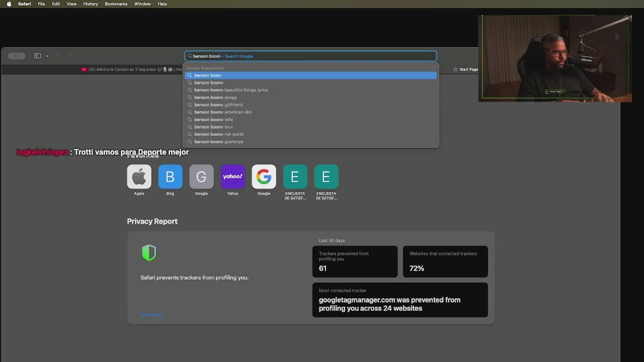The width and height of the screenshot is (644, 362).
Task: Choose 'benson boone american idol' suggestion
Action: point(311,112)
